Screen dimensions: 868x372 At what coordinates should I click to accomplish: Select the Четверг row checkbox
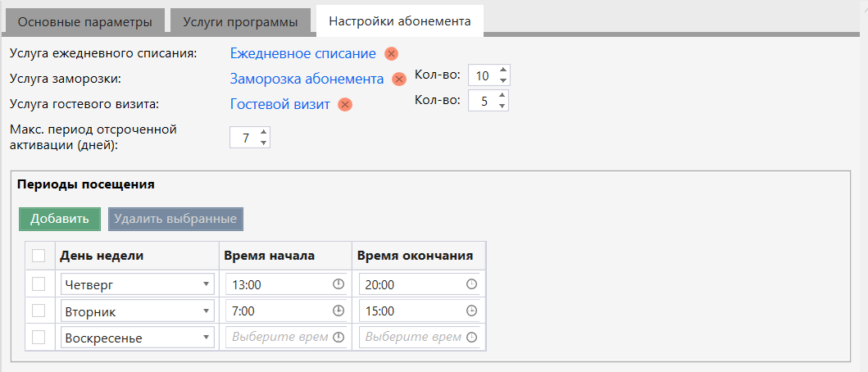pos(39,284)
